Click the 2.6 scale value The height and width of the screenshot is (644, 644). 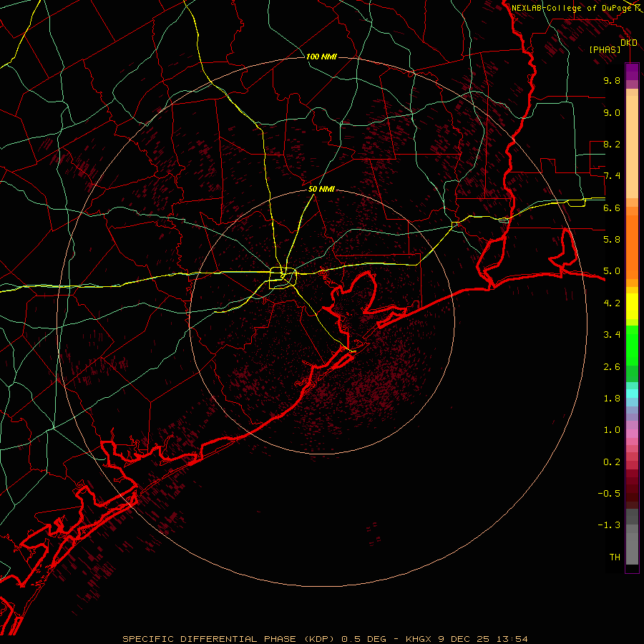pyautogui.click(x=612, y=367)
